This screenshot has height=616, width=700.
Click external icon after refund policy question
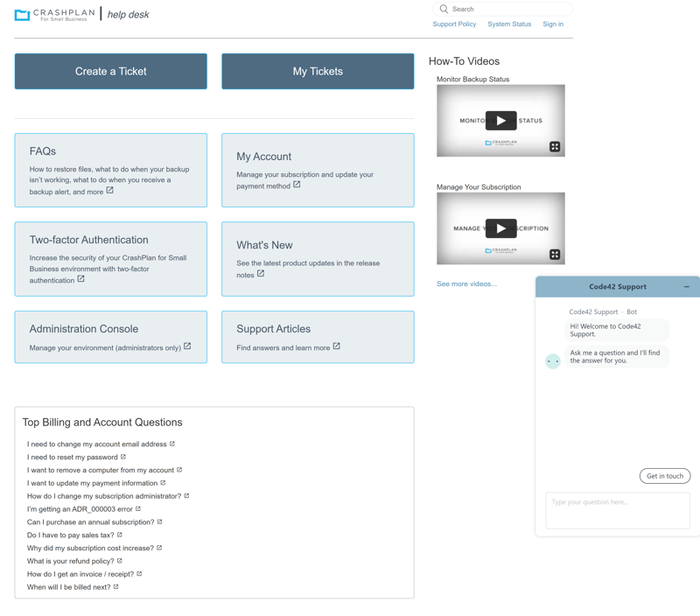(x=120, y=561)
